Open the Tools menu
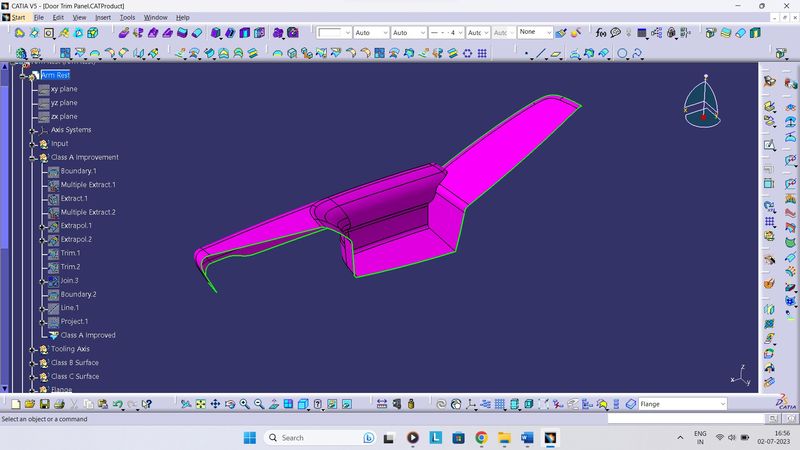Image resolution: width=800 pixels, height=450 pixels. point(128,17)
